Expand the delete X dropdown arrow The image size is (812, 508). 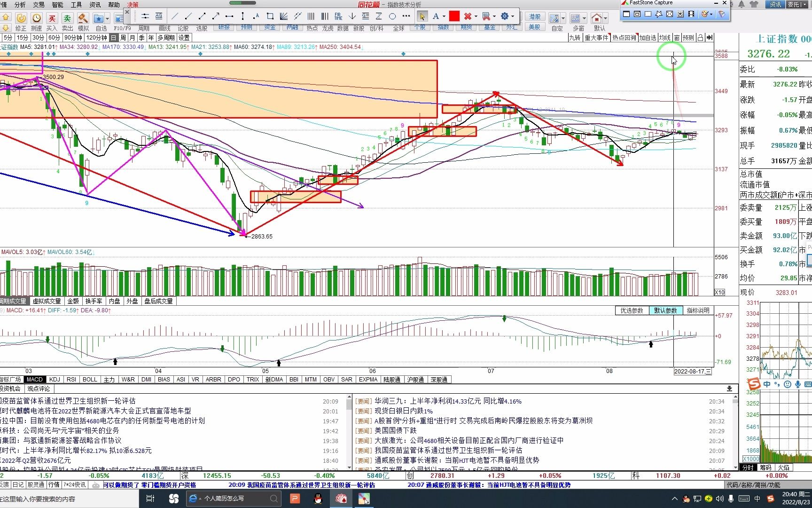click(x=476, y=16)
